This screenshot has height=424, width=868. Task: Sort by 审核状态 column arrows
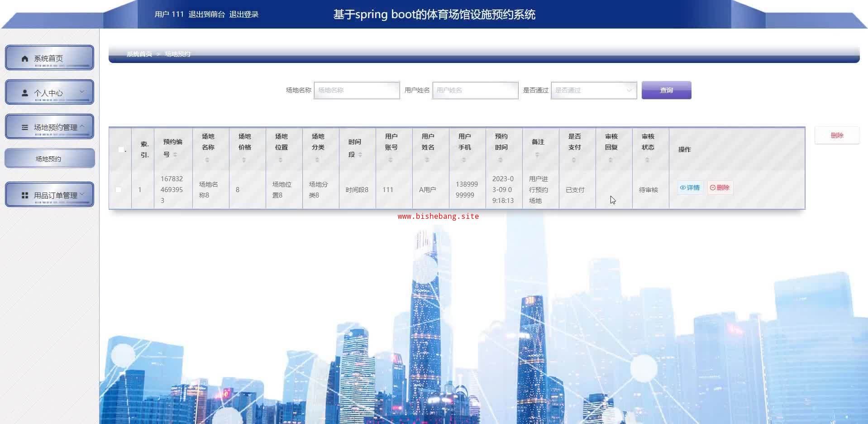(647, 160)
